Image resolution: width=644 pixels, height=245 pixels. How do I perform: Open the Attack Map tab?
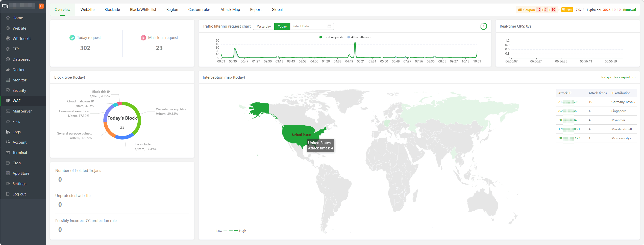pos(230,10)
